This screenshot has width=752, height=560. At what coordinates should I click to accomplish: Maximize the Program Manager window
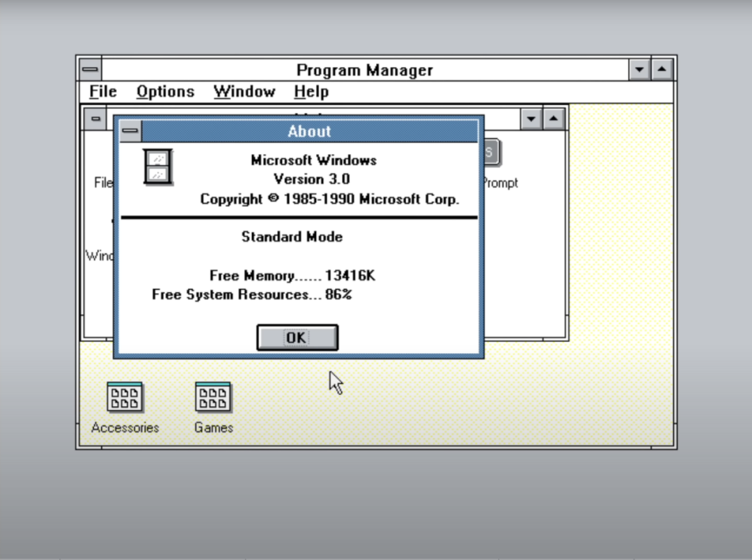click(662, 70)
